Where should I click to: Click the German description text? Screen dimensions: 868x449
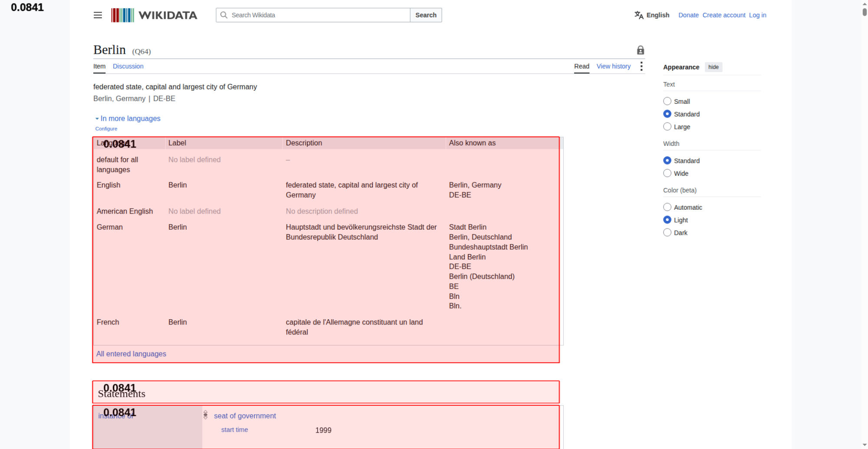361,232
